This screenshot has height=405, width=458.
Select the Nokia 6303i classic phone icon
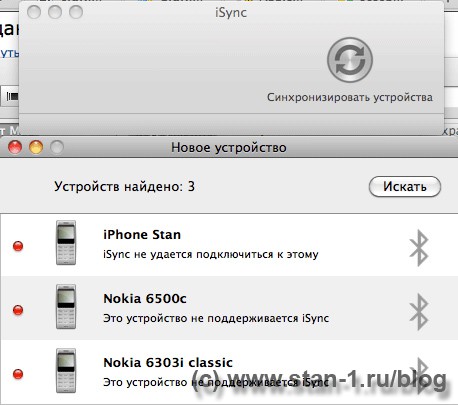[x=66, y=371]
